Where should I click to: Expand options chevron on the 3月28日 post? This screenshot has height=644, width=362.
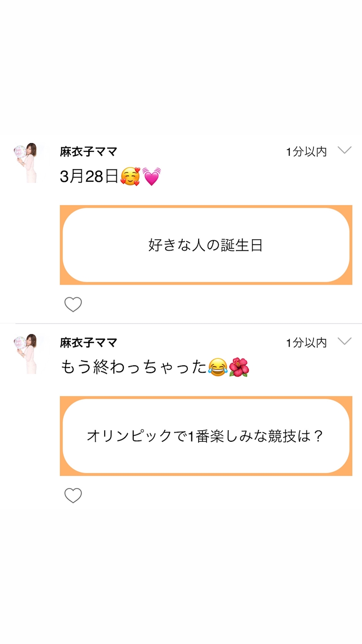[x=344, y=151]
